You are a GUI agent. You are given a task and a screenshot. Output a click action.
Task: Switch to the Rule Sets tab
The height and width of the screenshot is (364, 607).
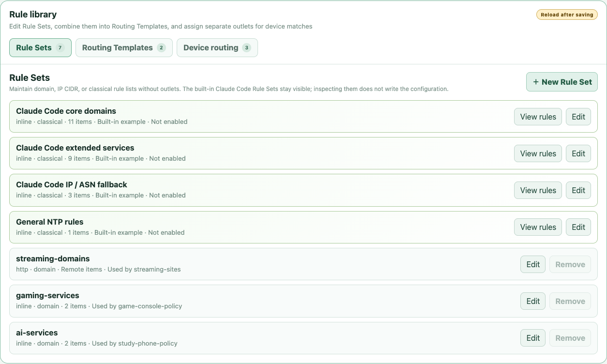coord(40,47)
